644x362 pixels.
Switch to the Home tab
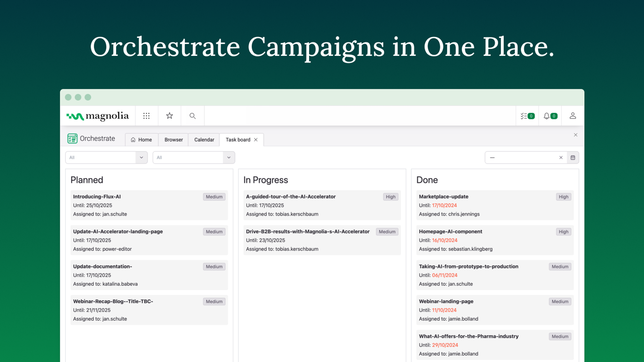click(141, 140)
